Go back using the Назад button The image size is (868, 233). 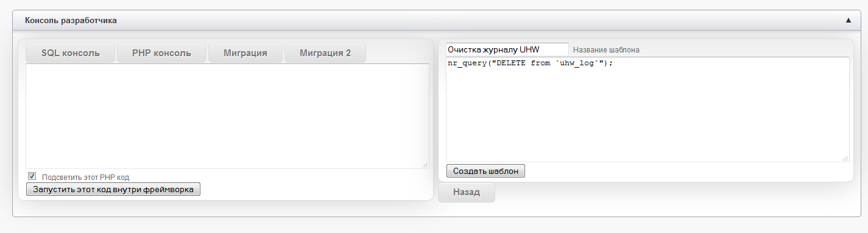tap(467, 193)
